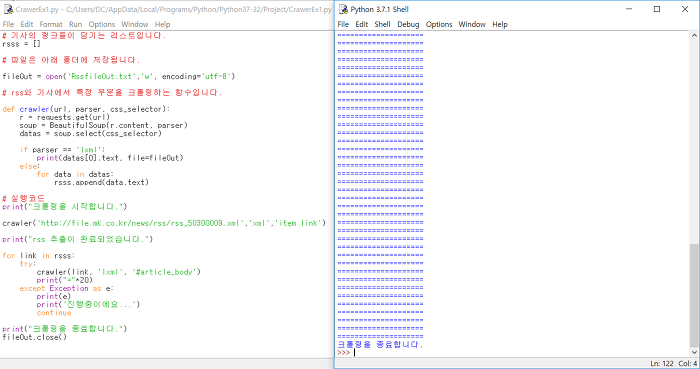The image size is (700, 369).
Task: Click the 'r = requests.get(url)' line
Action: pyautogui.click(x=65, y=117)
